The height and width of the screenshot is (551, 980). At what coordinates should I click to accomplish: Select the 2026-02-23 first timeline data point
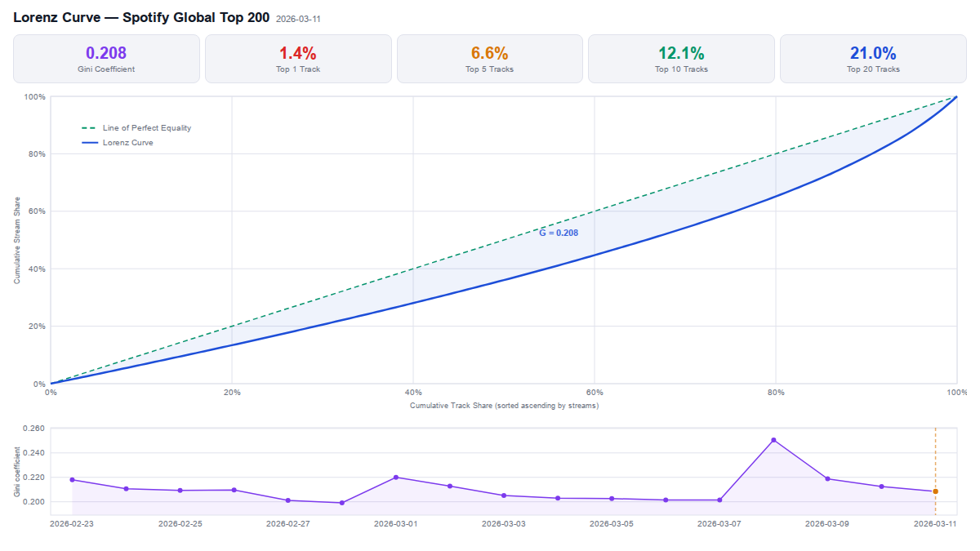pyautogui.click(x=72, y=480)
